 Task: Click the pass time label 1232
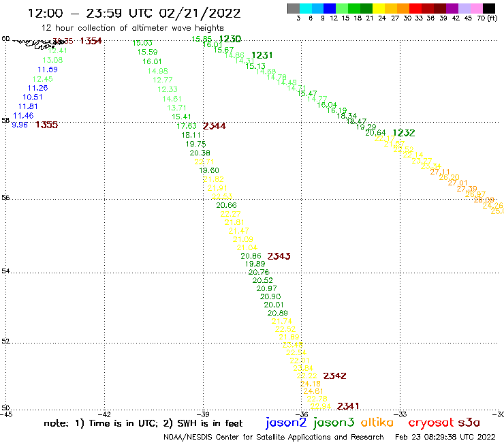404,133
